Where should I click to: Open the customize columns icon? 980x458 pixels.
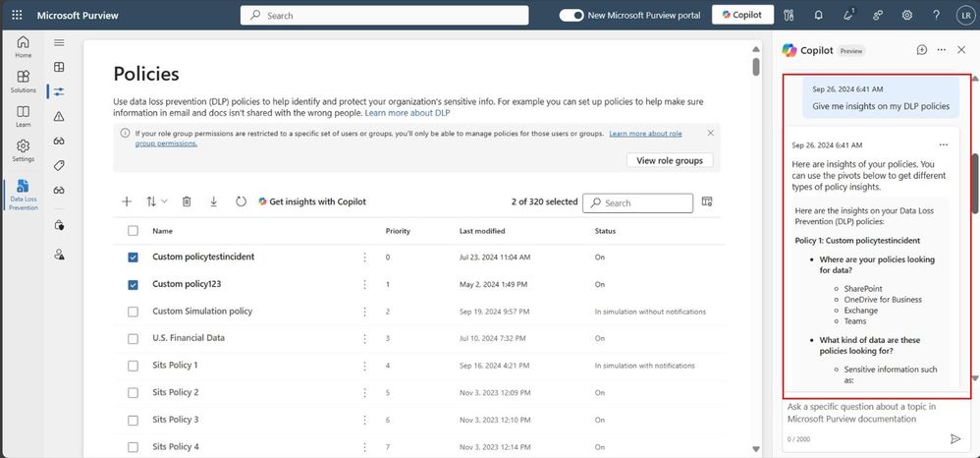pos(707,201)
